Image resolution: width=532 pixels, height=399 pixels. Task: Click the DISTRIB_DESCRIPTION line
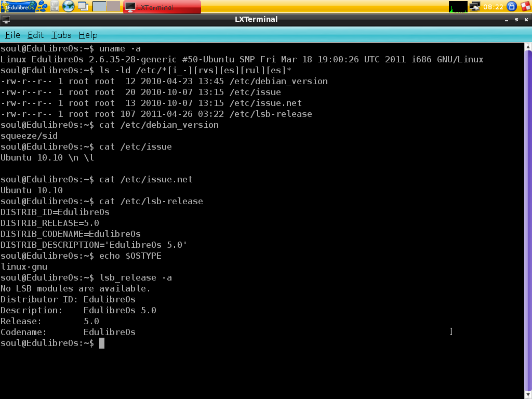pyautogui.click(x=94, y=245)
